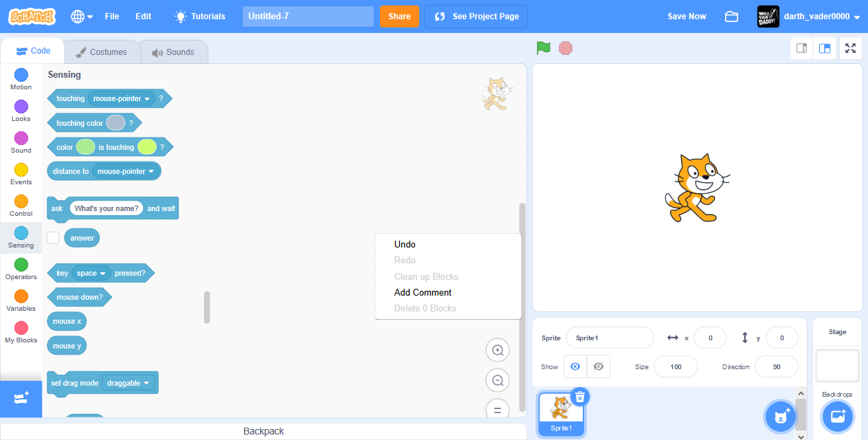Viewport: 868px width, 440px height.
Task: Click the Add Extension button
Action: [x=21, y=399]
